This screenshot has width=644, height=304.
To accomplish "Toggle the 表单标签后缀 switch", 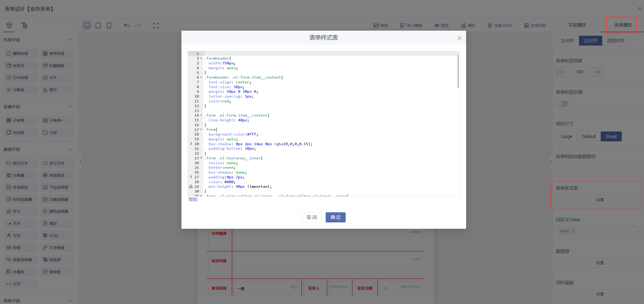I will pyautogui.click(x=562, y=104).
